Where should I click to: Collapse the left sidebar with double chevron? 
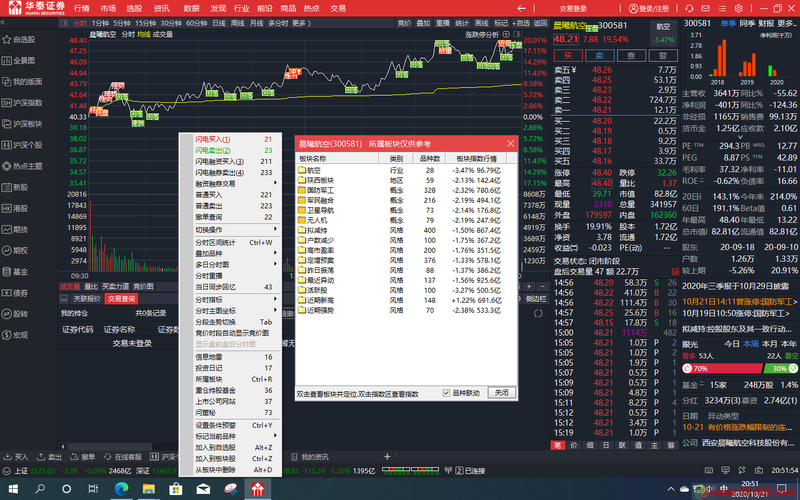(3, 23)
